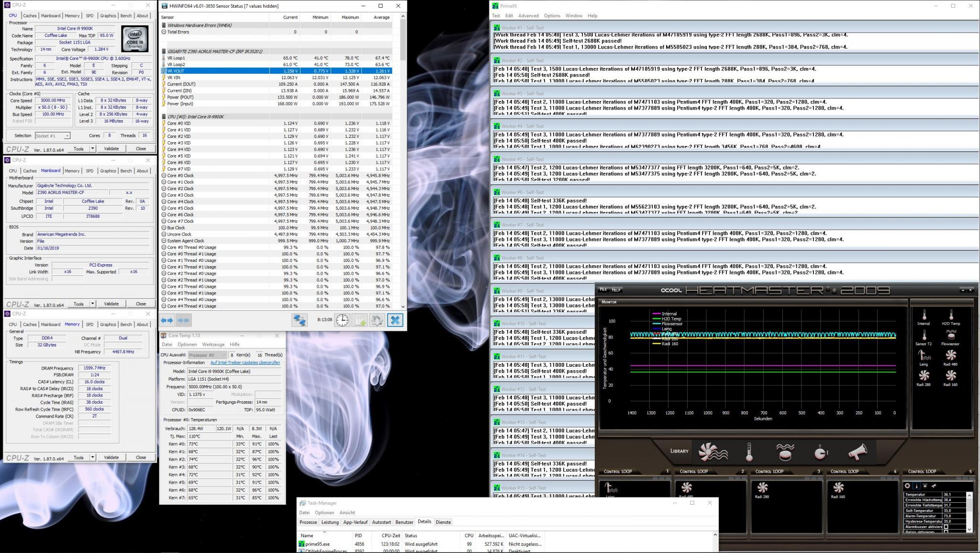Click the H2O Temp sensor icon in Heatmaster
980x553 pixels.
pos(951,315)
